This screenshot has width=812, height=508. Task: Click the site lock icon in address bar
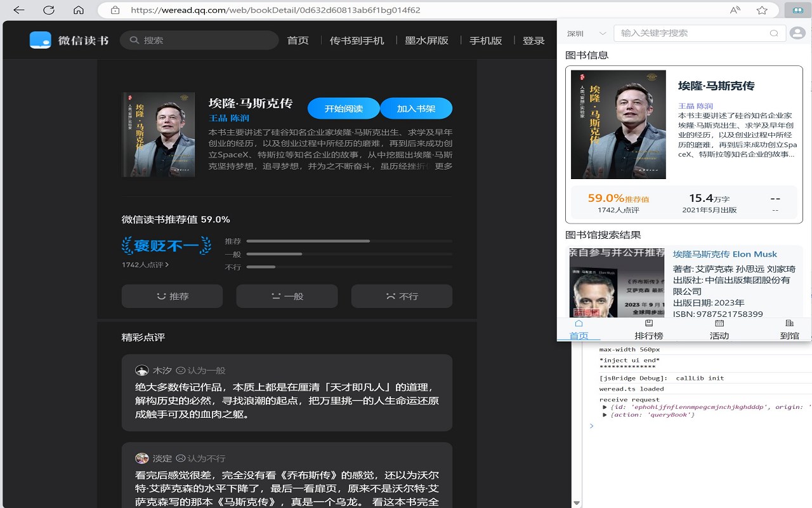pyautogui.click(x=115, y=10)
